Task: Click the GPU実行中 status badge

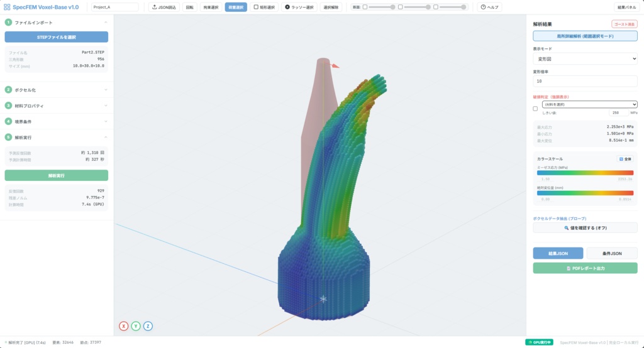Action: click(x=539, y=342)
